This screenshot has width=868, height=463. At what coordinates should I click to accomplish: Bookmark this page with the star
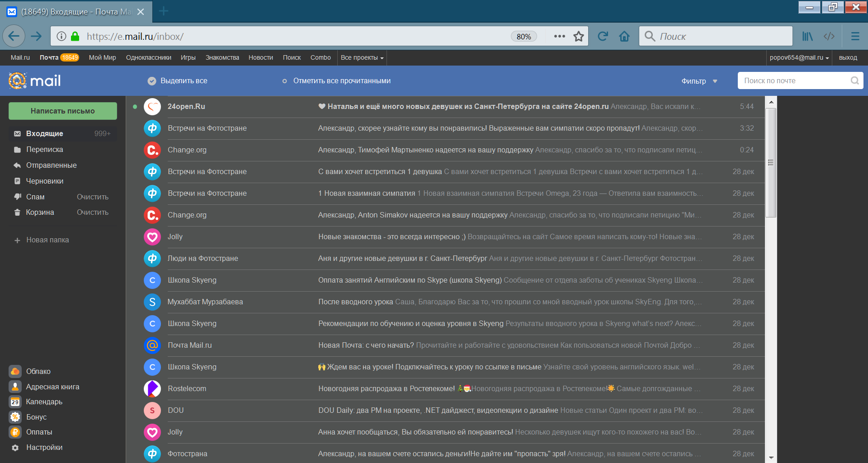point(579,36)
